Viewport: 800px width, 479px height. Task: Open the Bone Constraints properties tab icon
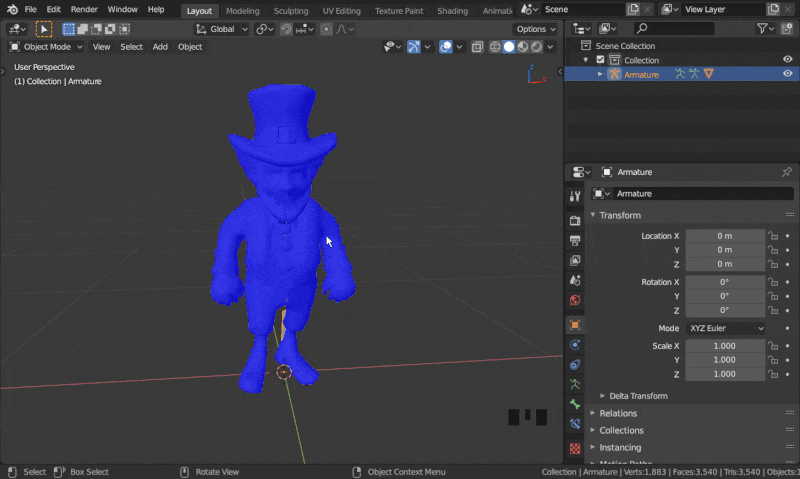[575, 424]
